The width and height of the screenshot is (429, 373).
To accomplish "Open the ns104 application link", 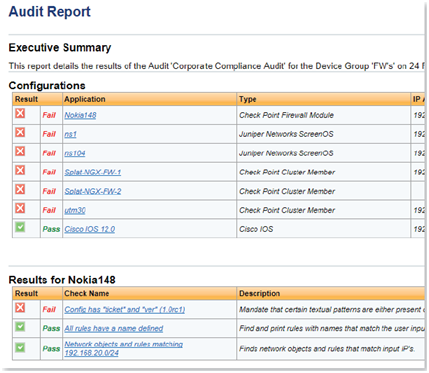I will [75, 153].
